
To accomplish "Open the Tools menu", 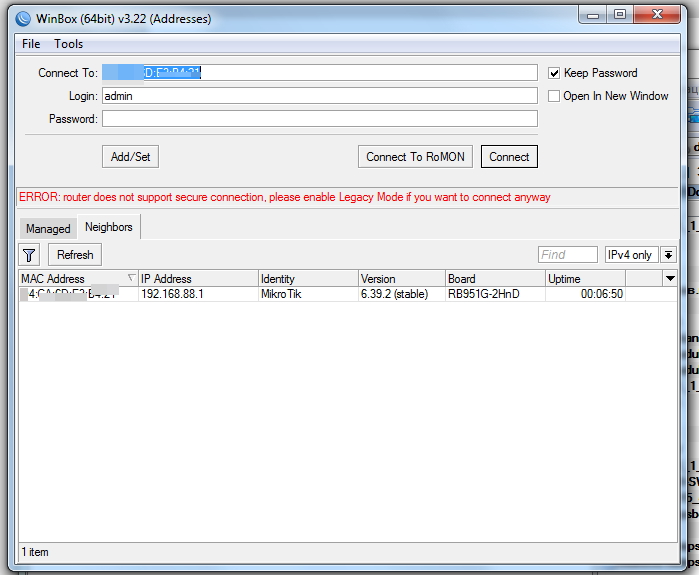I will (x=69, y=44).
